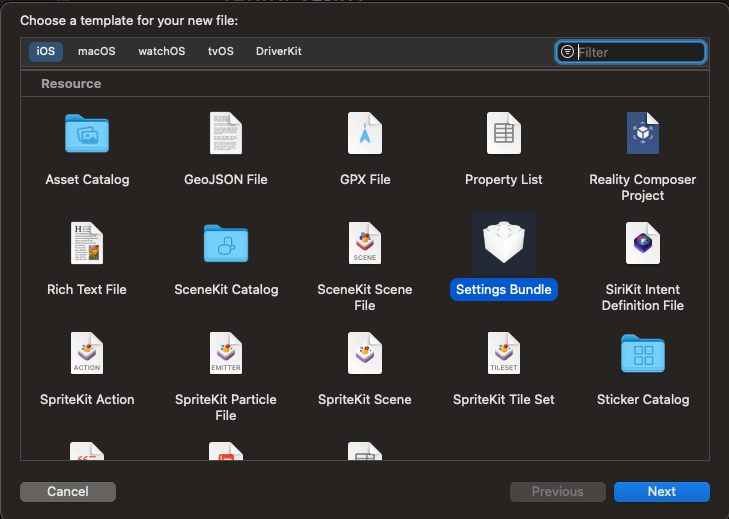Screen dimensions: 729x519
Task: Click the Rich Text File label
Action: 87,289
